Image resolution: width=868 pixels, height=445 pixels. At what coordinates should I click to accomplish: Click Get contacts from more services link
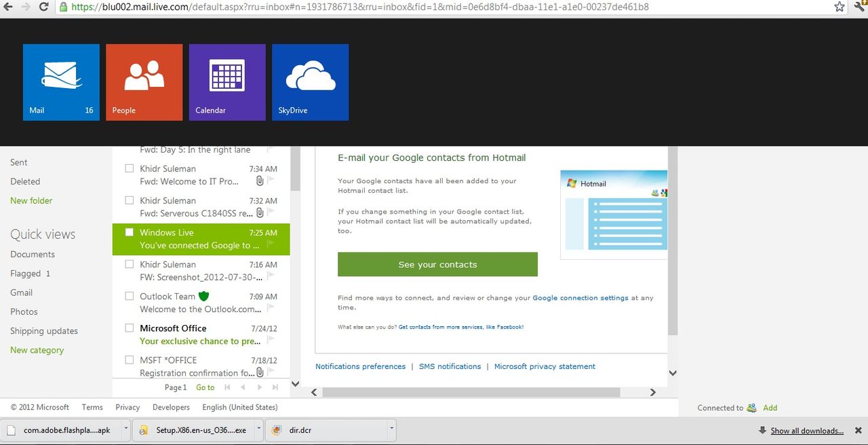(x=461, y=327)
